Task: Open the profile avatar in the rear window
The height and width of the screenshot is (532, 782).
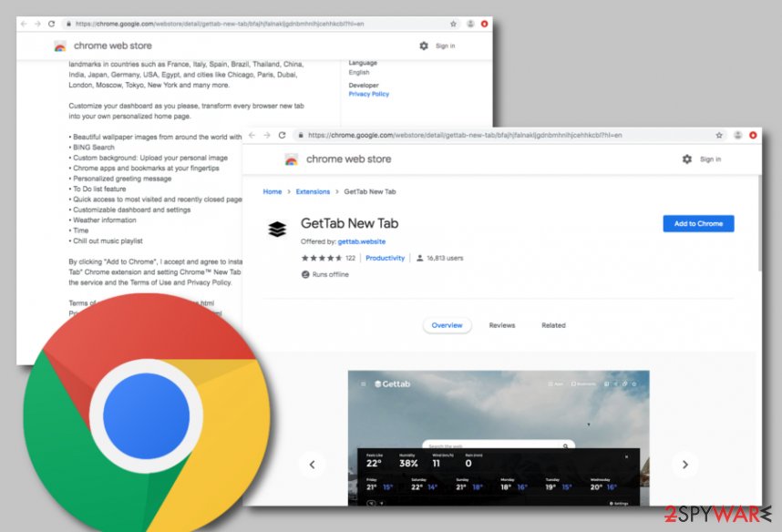Action: pyautogui.click(x=470, y=24)
